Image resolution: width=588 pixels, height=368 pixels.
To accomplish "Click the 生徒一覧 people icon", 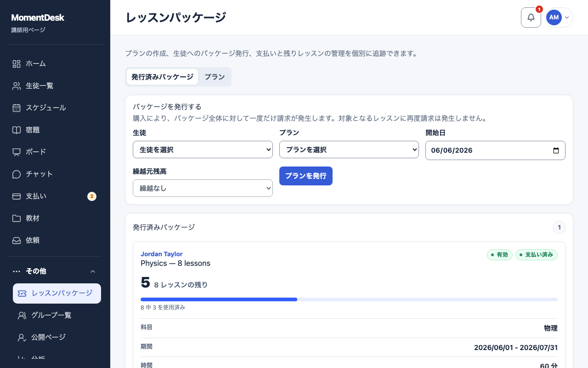I will pos(17,86).
